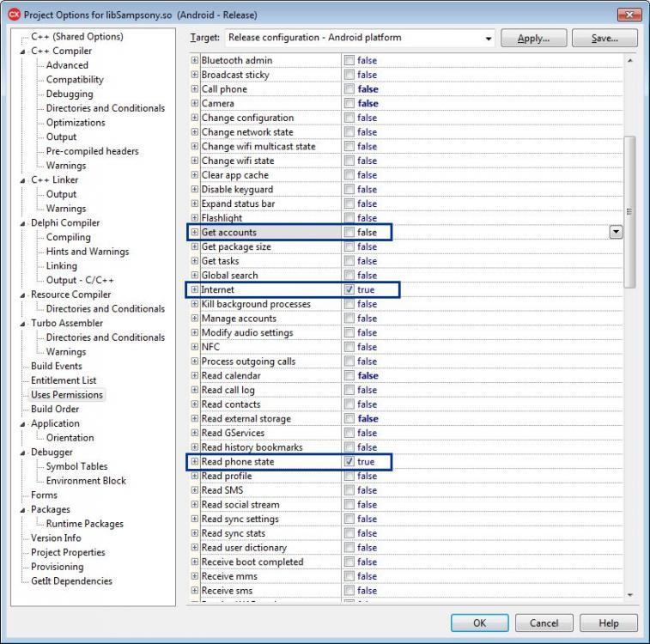Enable the Bluetooth admin checkbox
Viewport: 650px width, 644px height.
point(349,60)
